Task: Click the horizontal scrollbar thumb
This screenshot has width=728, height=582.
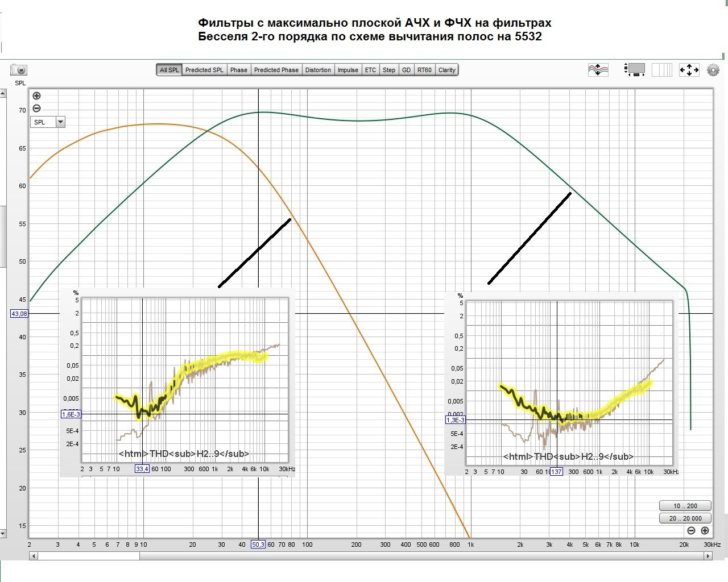Action: 88,556
